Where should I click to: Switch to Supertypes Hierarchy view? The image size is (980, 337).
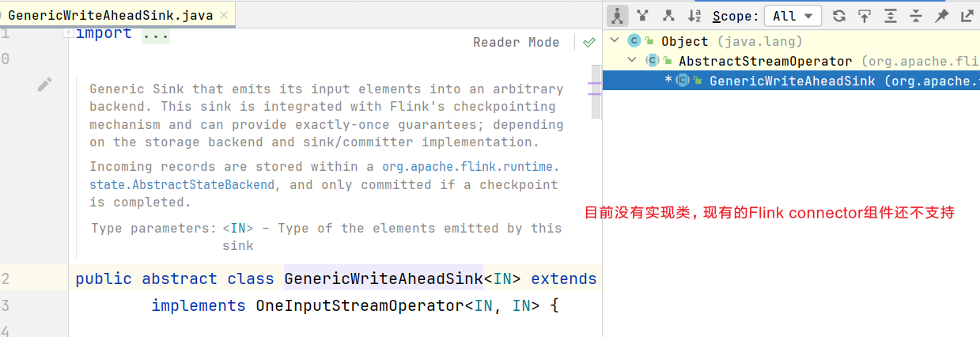click(643, 16)
